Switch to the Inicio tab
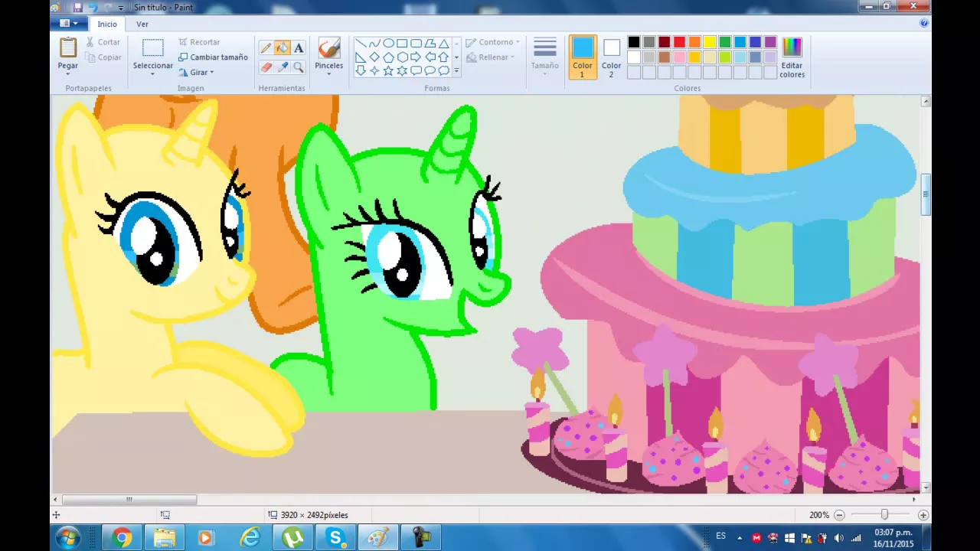This screenshot has width=980, height=551. (x=107, y=24)
